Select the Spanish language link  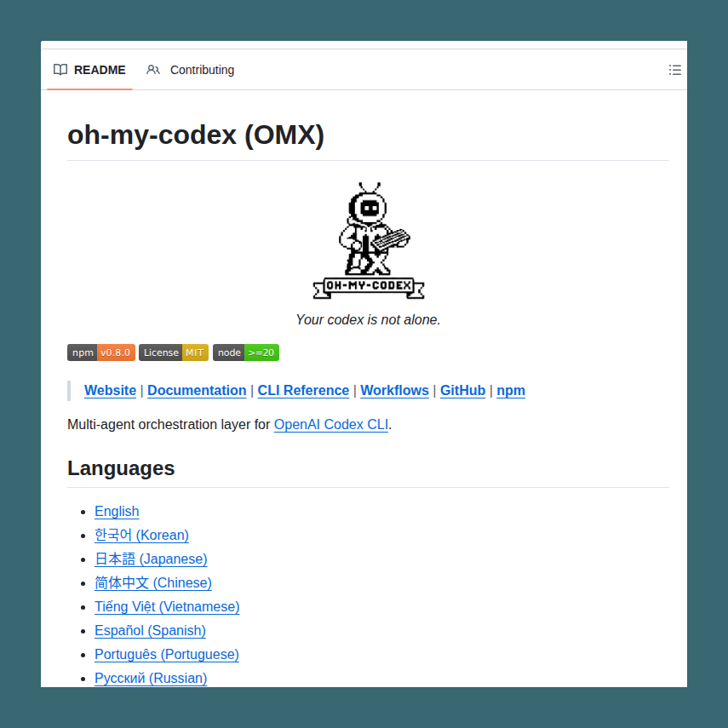(151, 630)
